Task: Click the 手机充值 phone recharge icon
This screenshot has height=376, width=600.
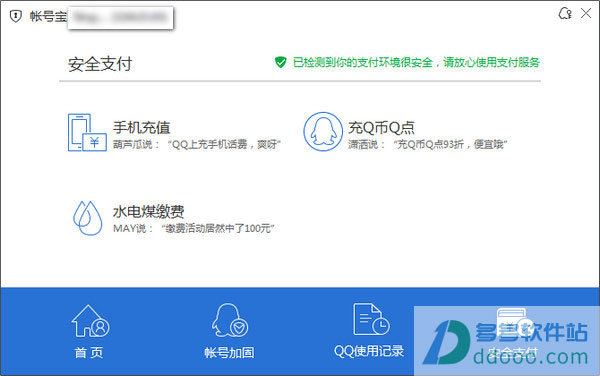Action: [x=87, y=132]
